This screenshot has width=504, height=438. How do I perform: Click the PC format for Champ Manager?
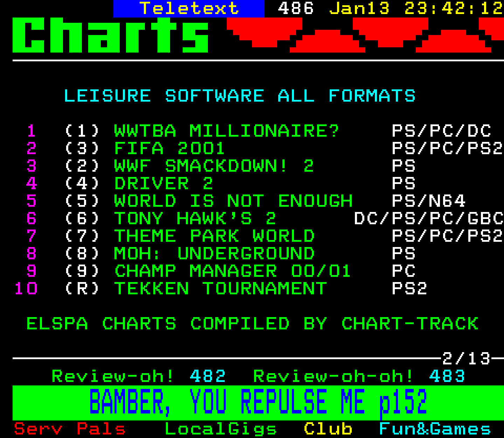point(404,271)
